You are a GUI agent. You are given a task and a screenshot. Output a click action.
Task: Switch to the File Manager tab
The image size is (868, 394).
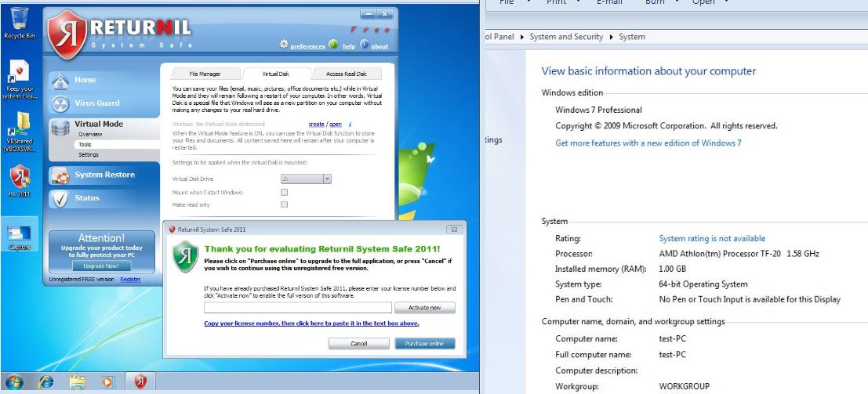[x=205, y=74]
